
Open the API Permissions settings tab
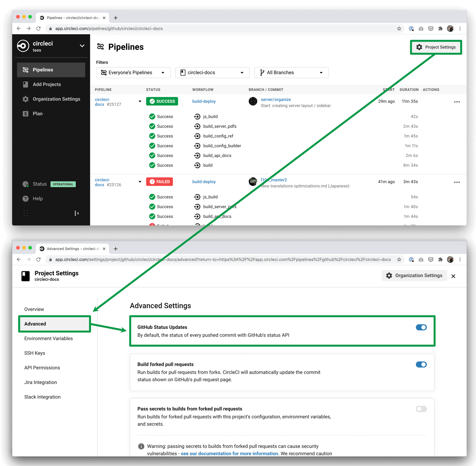(x=42, y=368)
